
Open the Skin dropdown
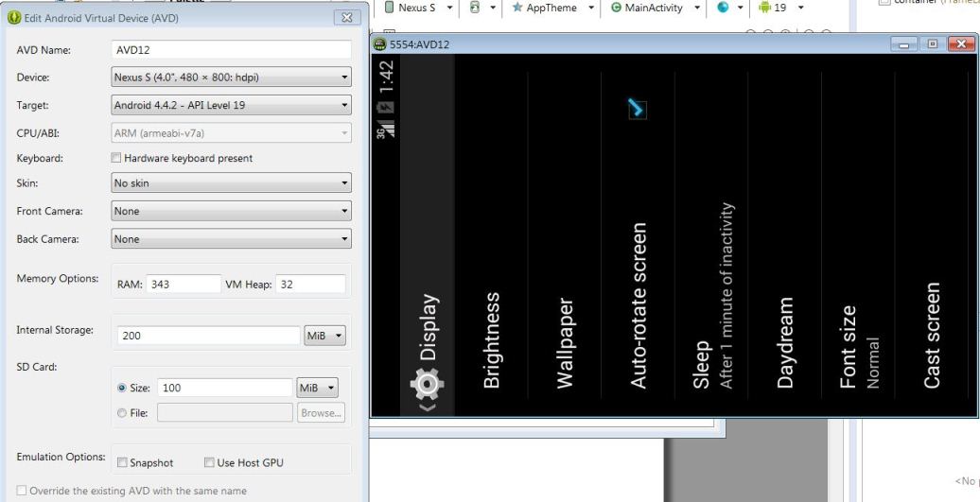point(231,183)
